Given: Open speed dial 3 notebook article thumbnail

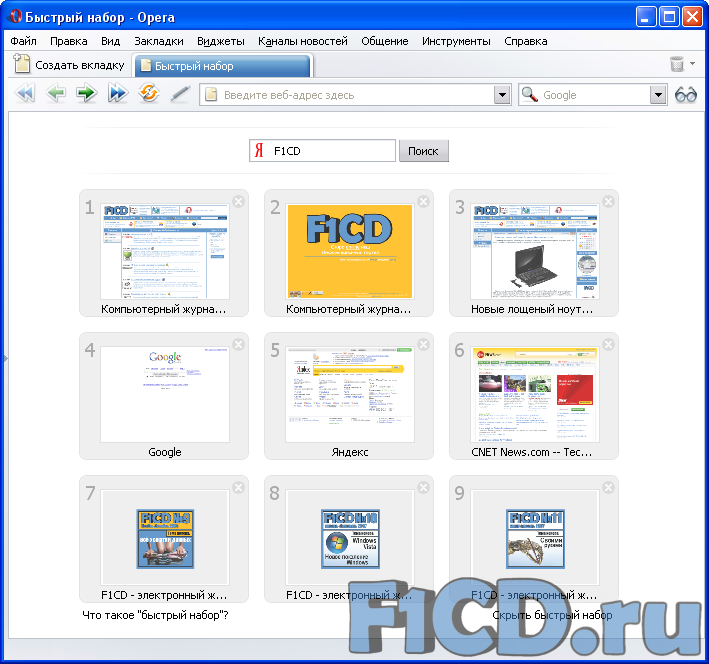Looking at the screenshot, I should (x=535, y=251).
